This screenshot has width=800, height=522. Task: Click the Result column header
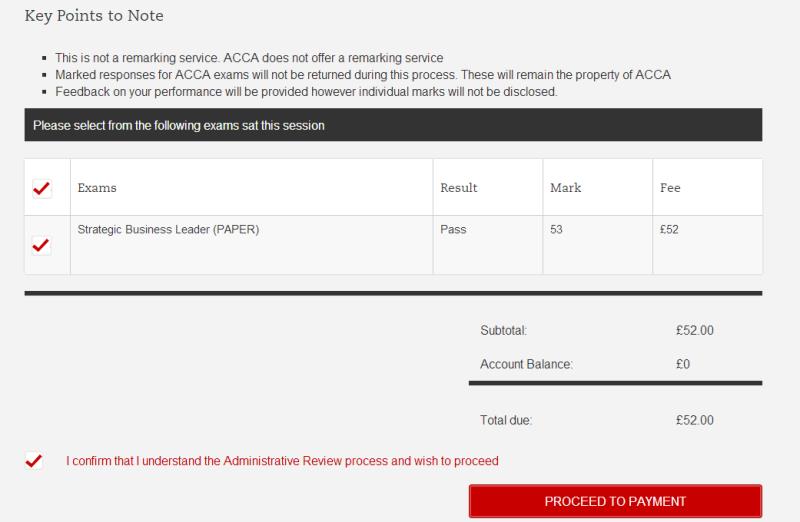pos(459,188)
